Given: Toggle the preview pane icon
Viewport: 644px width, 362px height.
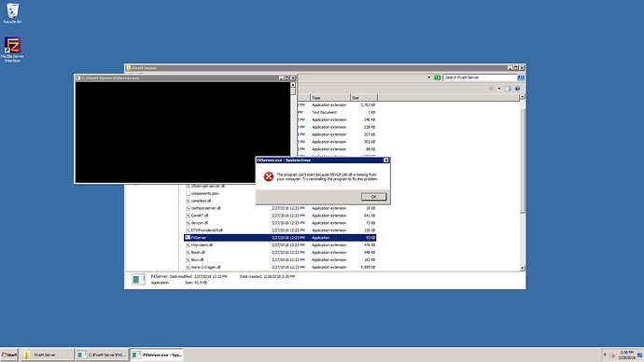Looking at the screenshot, I should [508, 89].
